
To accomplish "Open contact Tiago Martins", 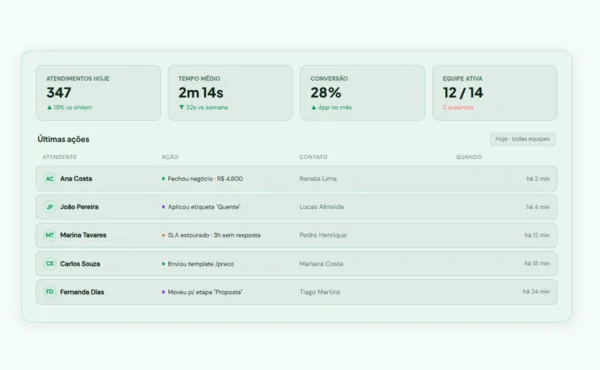I will click(x=320, y=292).
